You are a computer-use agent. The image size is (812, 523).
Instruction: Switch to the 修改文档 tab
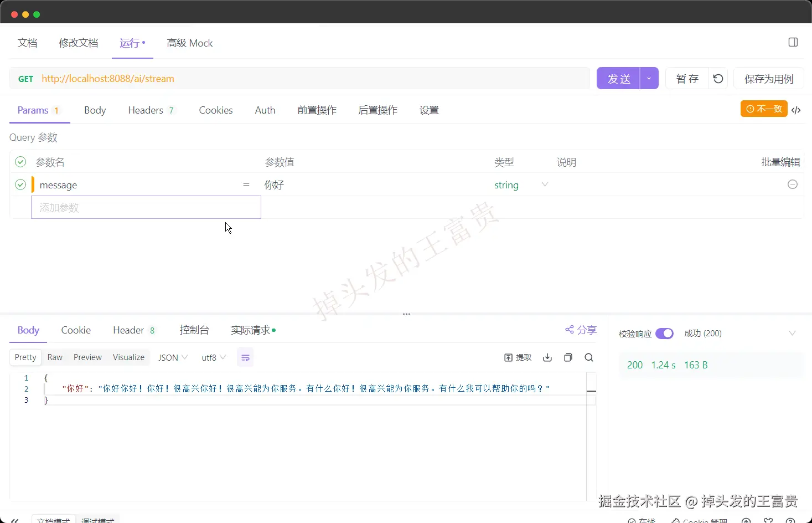(x=79, y=43)
